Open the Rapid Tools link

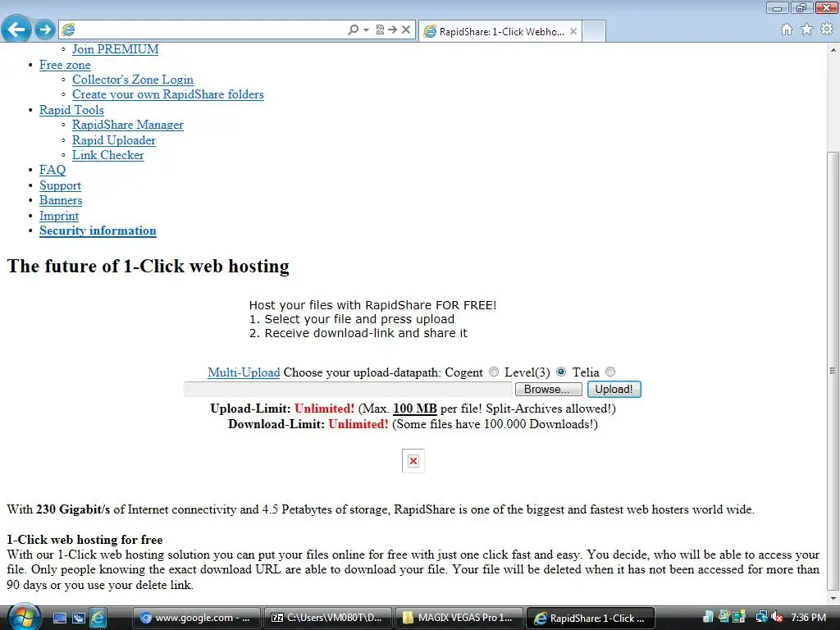tap(71, 110)
